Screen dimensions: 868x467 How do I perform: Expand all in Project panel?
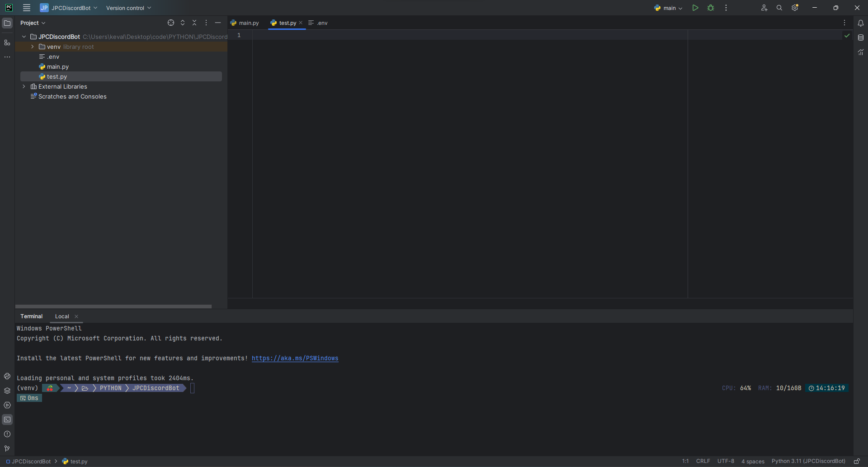(x=183, y=23)
